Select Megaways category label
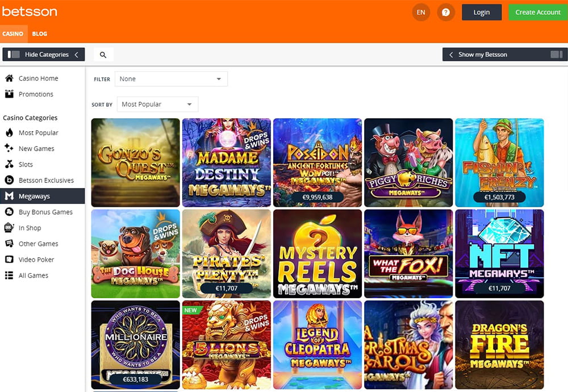This screenshot has height=392, width=568. click(35, 197)
